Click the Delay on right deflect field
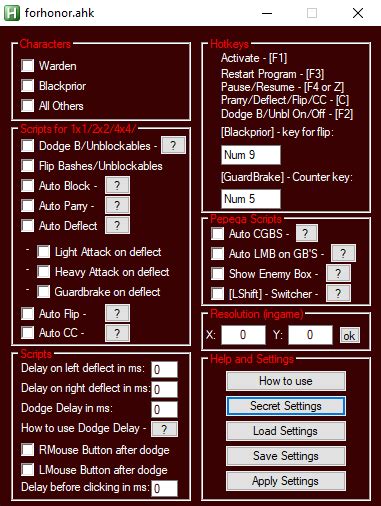381x506 pixels. coord(164,390)
